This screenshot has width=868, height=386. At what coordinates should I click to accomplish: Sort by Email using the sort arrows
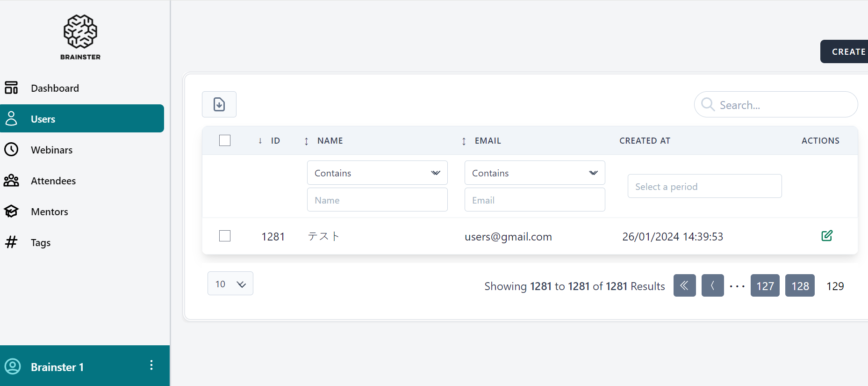click(x=464, y=141)
